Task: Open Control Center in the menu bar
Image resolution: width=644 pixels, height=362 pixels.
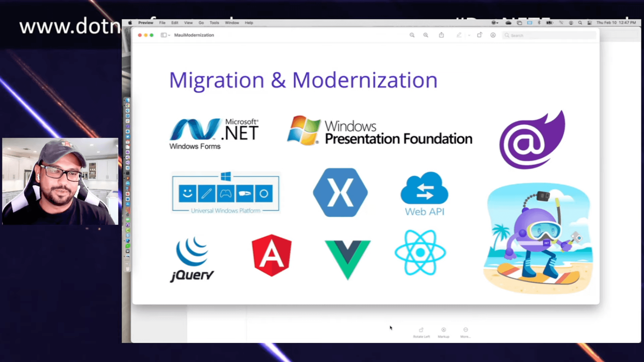Action: tap(589, 23)
